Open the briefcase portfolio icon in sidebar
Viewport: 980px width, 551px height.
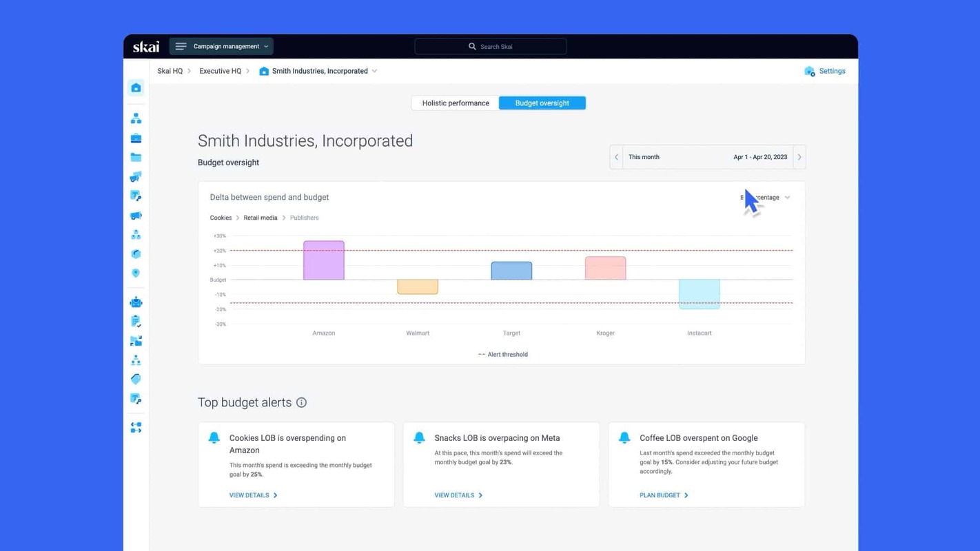136,138
